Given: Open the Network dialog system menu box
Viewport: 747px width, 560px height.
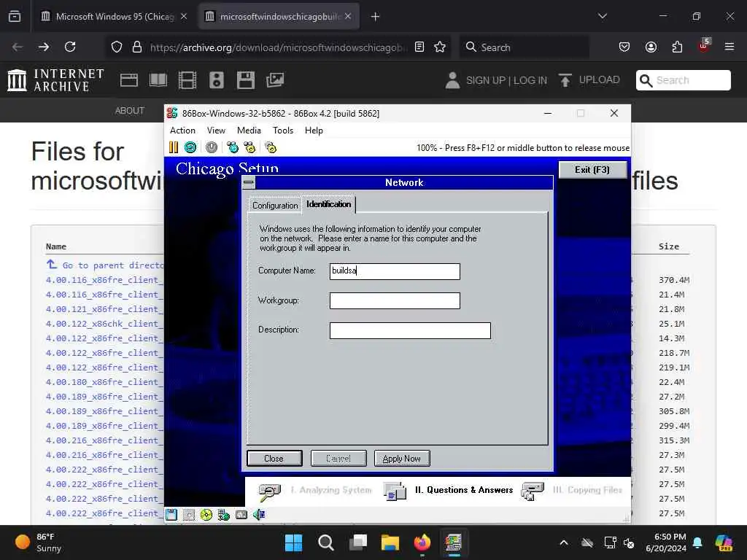Looking at the screenshot, I should [x=249, y=182].
